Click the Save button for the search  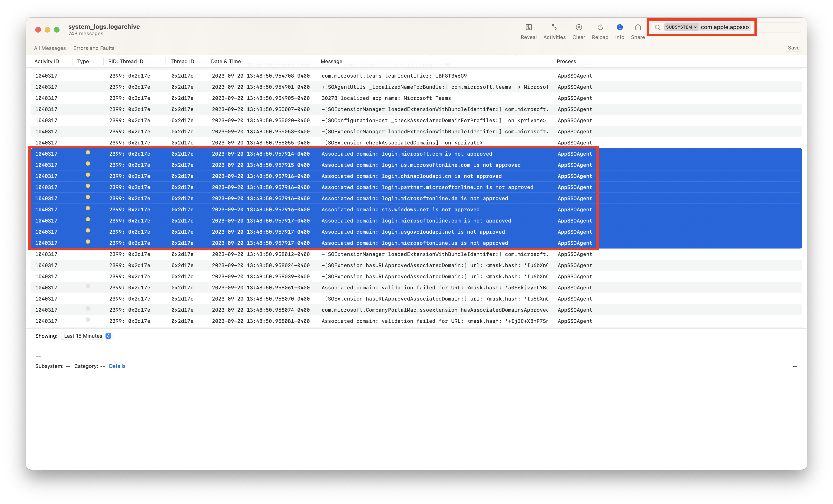(x=793, y=48)
